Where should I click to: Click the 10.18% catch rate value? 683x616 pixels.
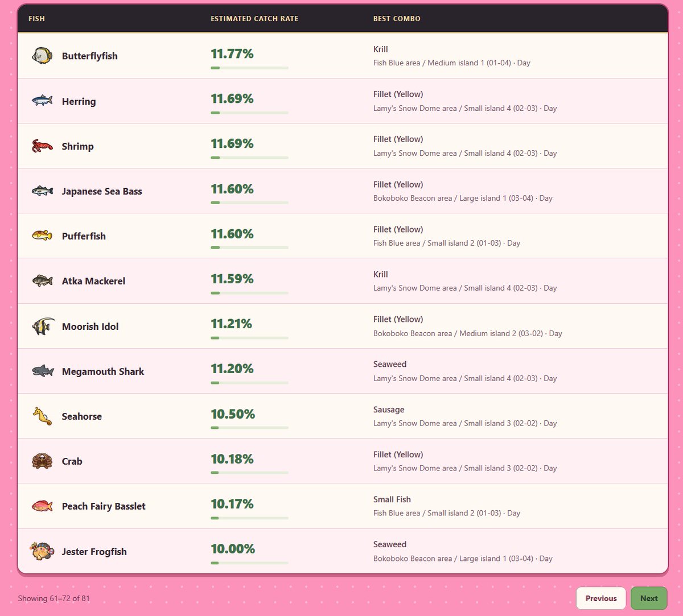tap(232, 459)
